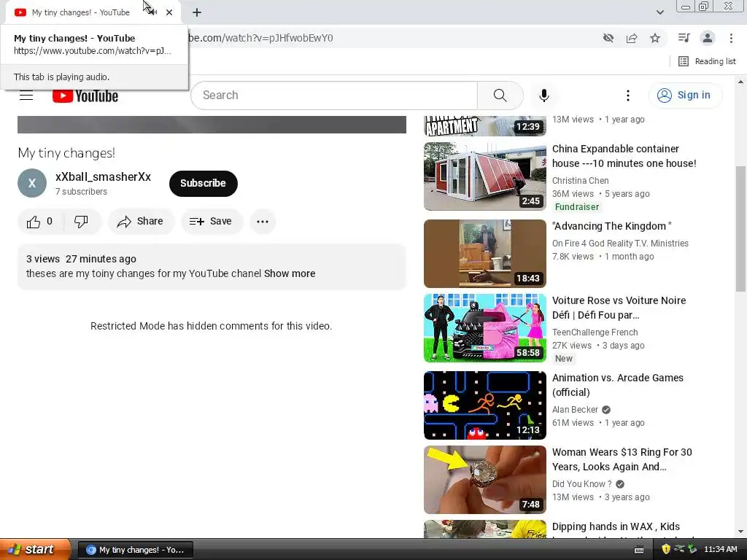The width and height of the screenshot is (747, 560).
Task: Focus the YouTube search field
Action: (x=334, y=96)
